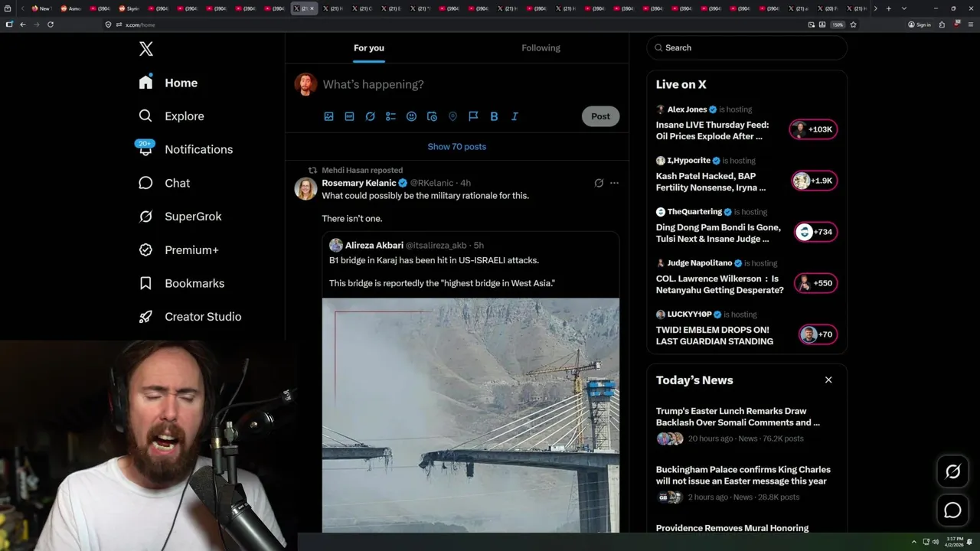The width and height of the screenshot is (980, 551).
Task: Open the floating messages chat button
Action: pyautogui.click(x=952, y=510)
